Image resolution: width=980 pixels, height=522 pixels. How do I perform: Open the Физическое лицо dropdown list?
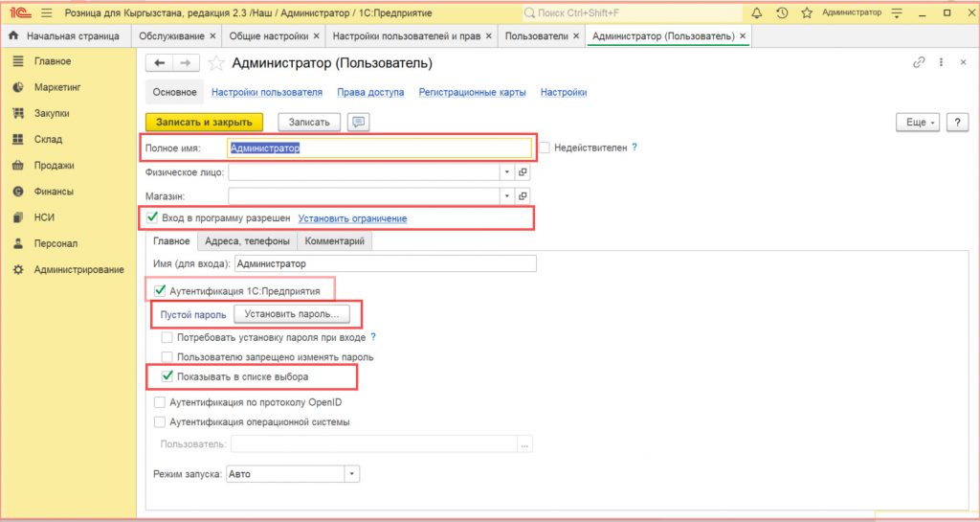(x=507, y=172)
